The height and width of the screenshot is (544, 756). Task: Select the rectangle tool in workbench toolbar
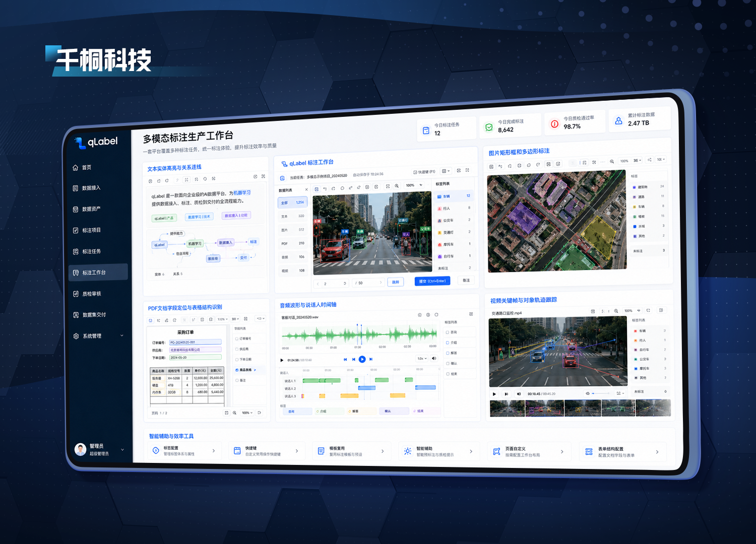pyautogui.click(x=317, y=189)
